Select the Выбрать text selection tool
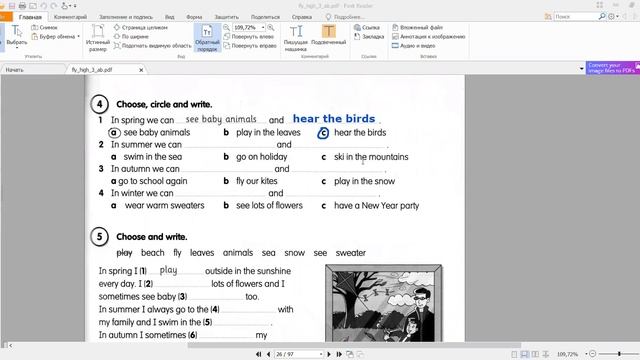This screenshot has width=640, height=360. [x=17, y=36]
